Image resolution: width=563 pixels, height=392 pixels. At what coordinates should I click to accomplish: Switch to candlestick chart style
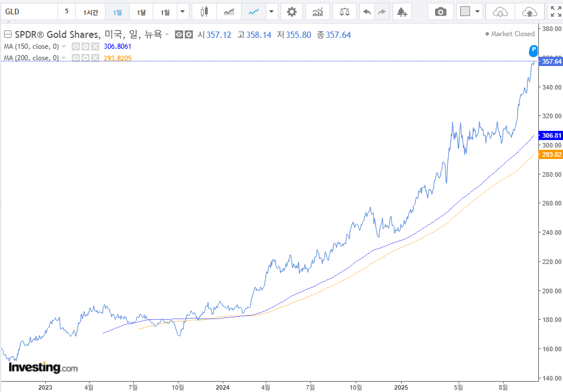point(204,12)
